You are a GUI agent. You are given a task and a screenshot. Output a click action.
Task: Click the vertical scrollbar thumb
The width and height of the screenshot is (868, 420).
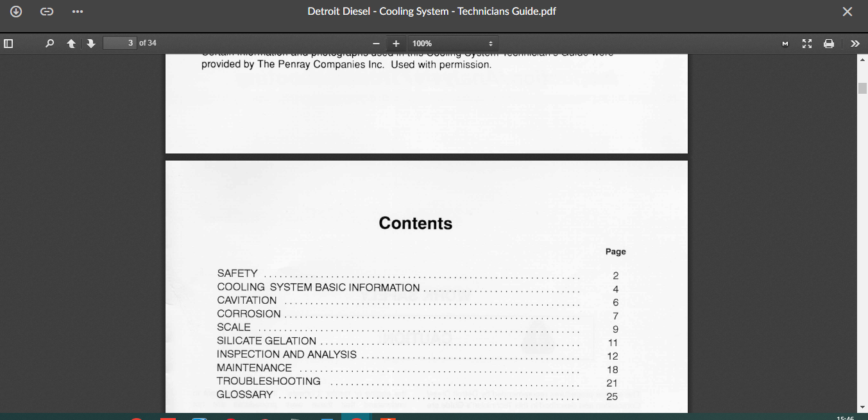pos(863,89)
